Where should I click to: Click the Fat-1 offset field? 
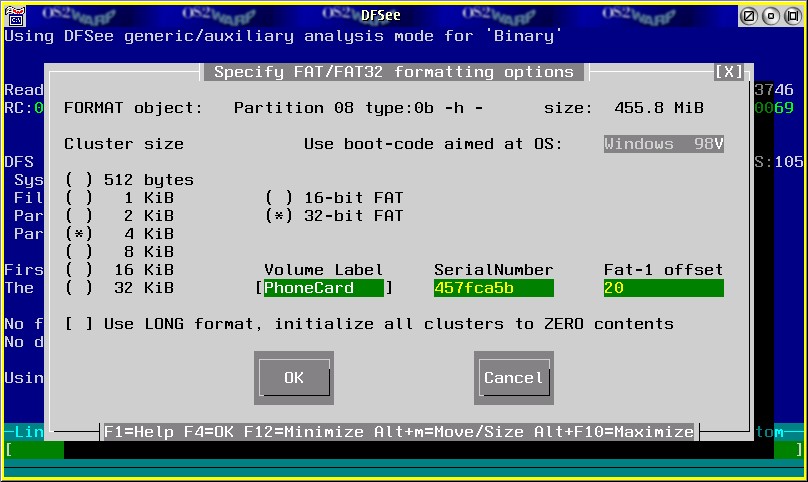(664, 288)
